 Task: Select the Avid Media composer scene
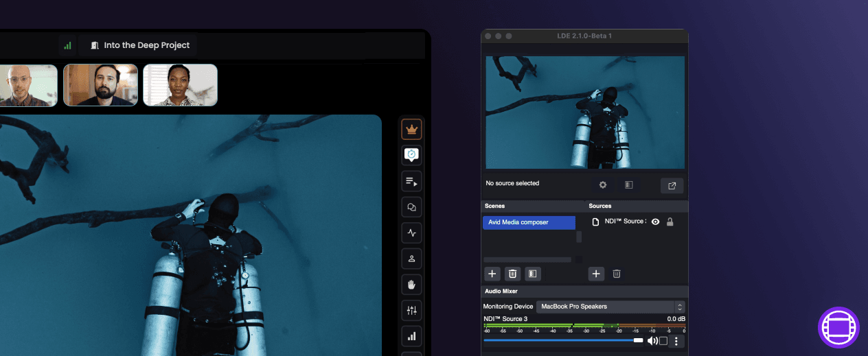point(529,222)
